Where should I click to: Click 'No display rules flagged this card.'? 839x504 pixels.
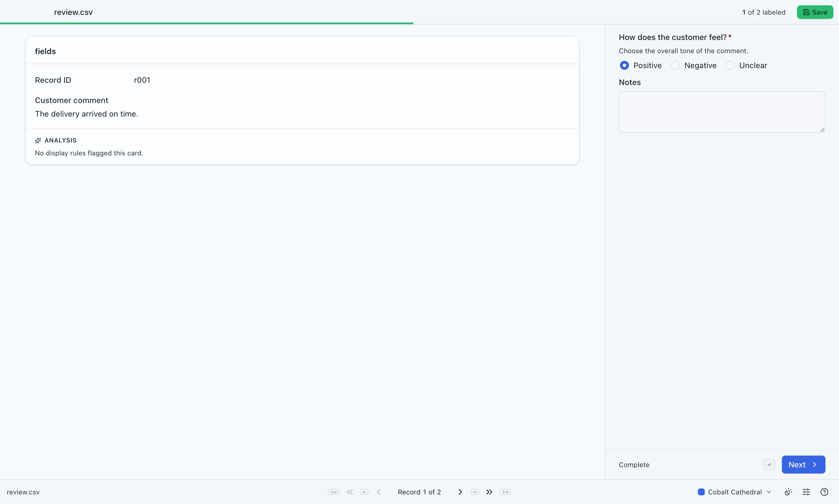click(89, 153)
